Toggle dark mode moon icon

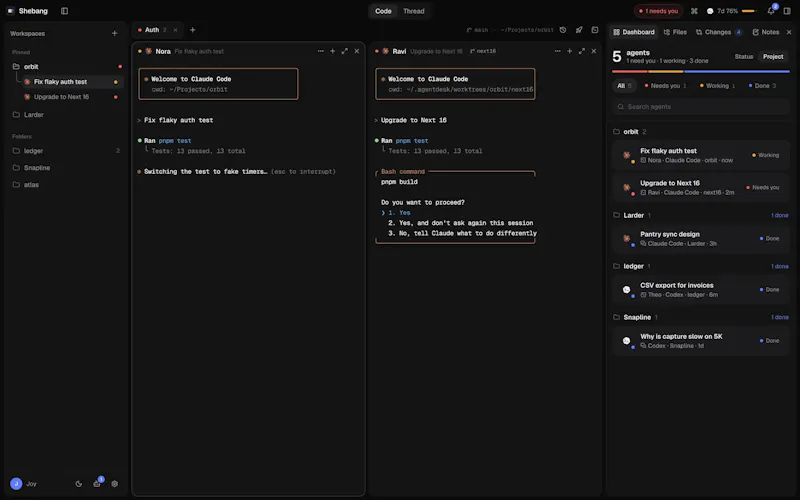(x=79, y=484)
